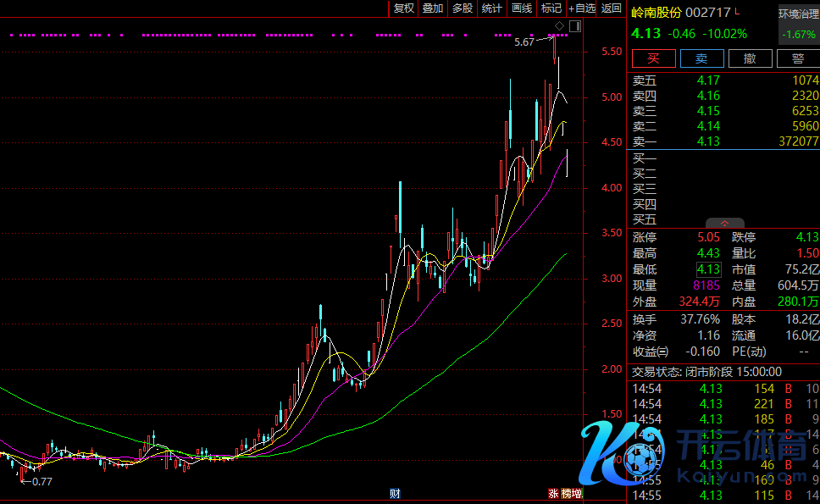The width and height of the screenshot is (820, 504).
Task: Click the red L flag beside stock code
Action: 737,12
